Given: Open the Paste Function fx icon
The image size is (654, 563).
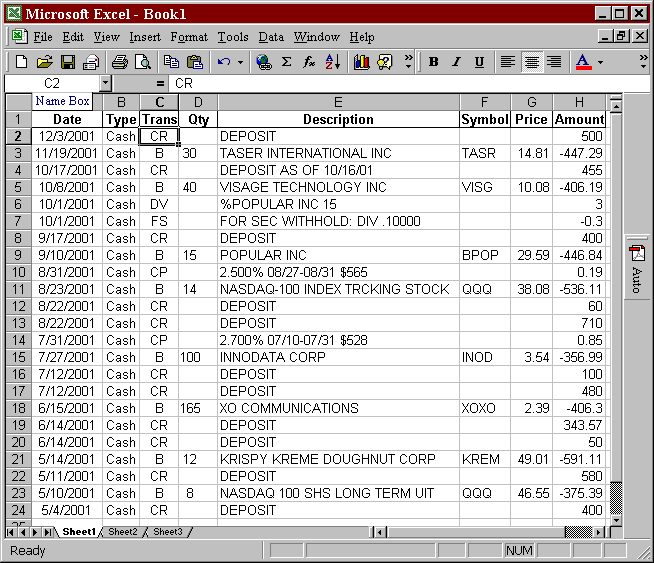Looking at the screenshot, I should click(309, 62).
